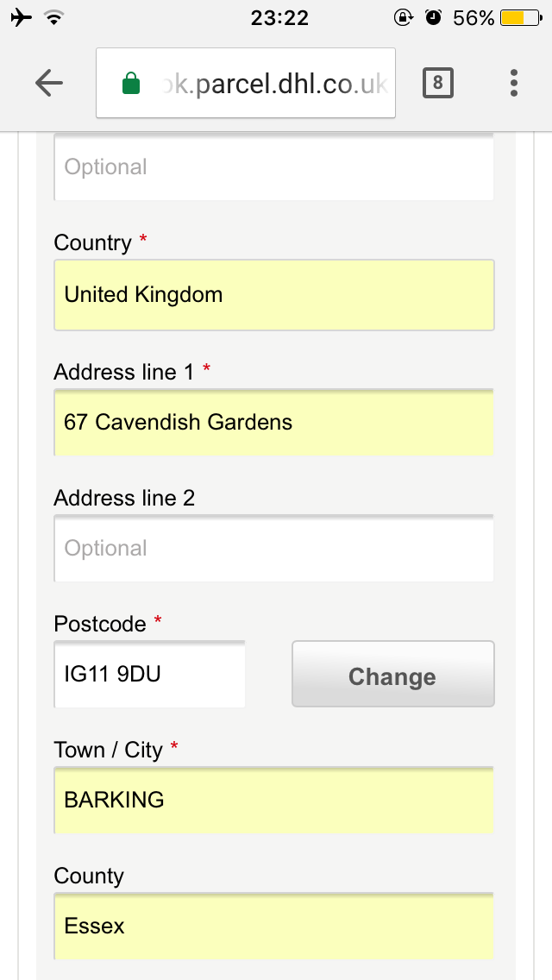Tap the rotation lock status icon
Screen dimensions: 552x980
[403, 17]
